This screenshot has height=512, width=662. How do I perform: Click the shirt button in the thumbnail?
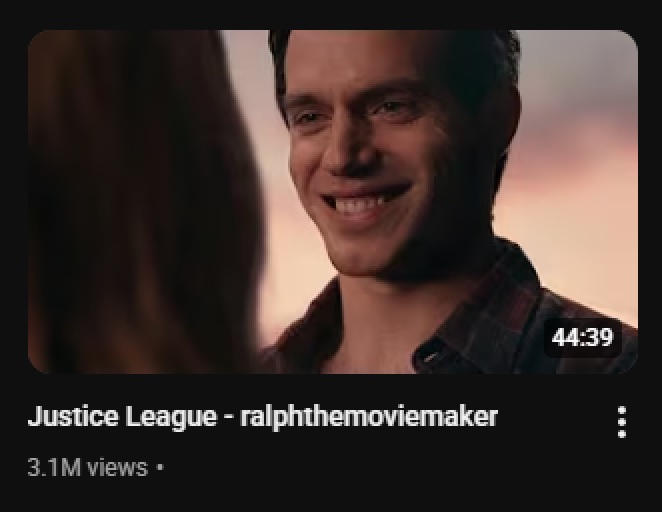point(430,356)
